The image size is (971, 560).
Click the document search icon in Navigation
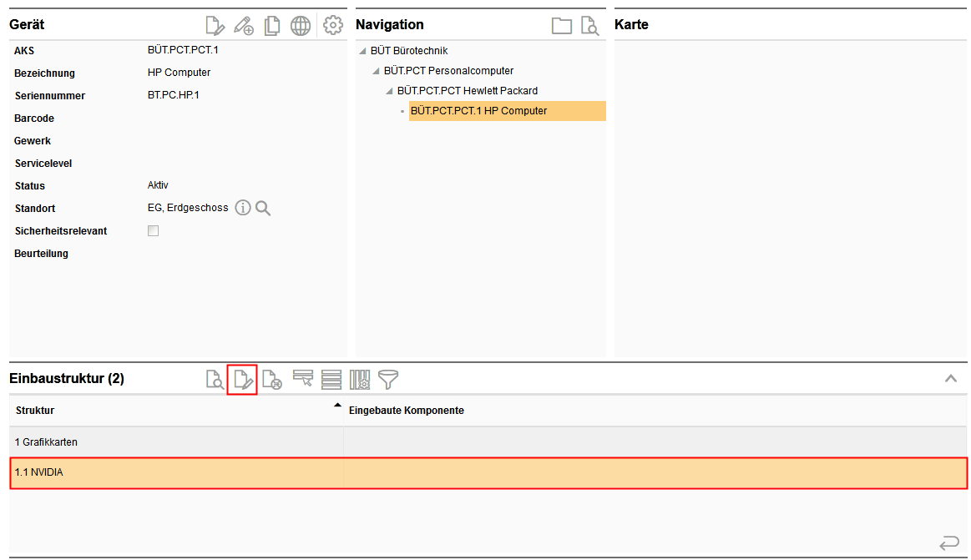[x=590, y=26]
